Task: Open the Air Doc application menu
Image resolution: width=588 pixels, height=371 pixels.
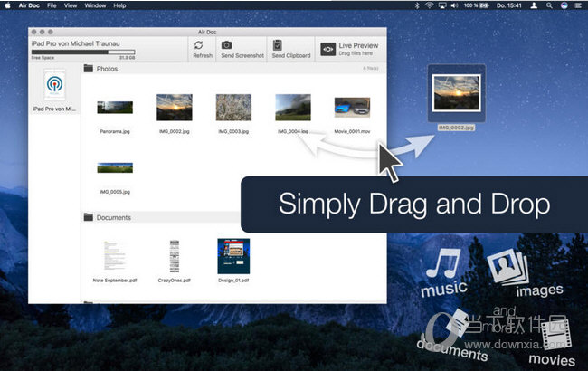Action: click(29, 5)
